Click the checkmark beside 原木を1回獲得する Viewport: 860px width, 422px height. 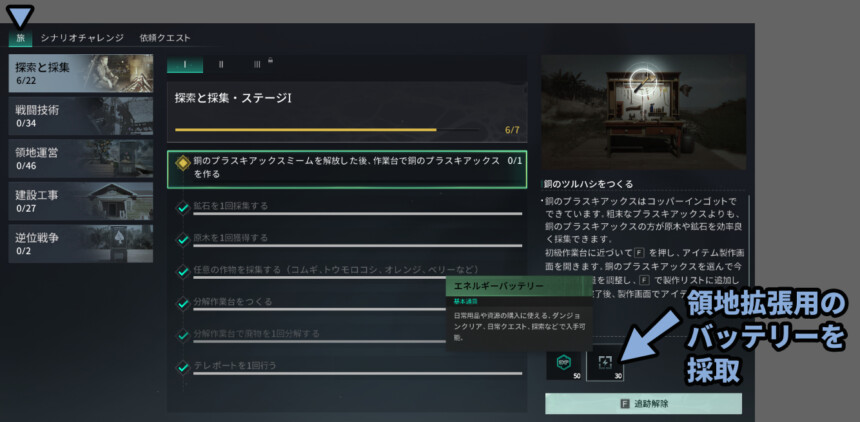click(183, 240)
